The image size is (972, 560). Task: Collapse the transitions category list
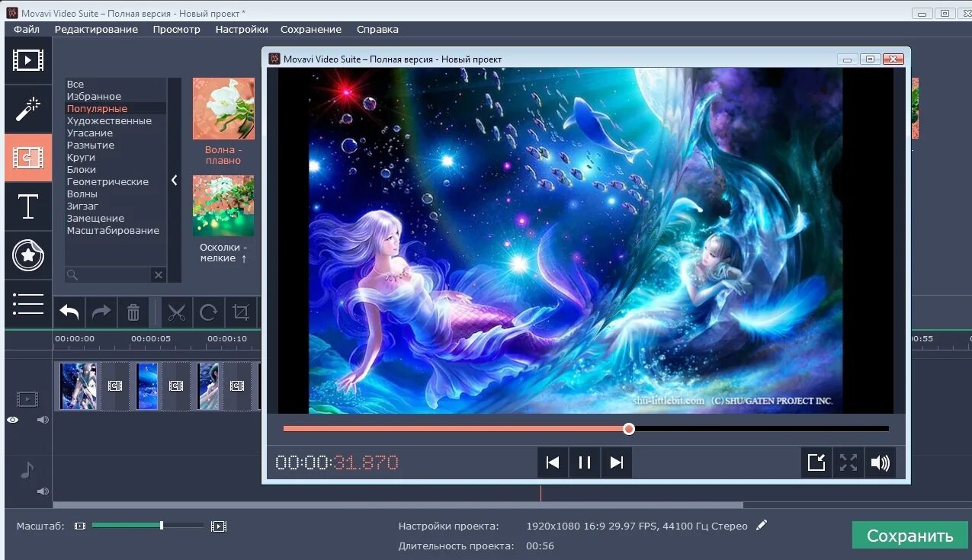174,181
